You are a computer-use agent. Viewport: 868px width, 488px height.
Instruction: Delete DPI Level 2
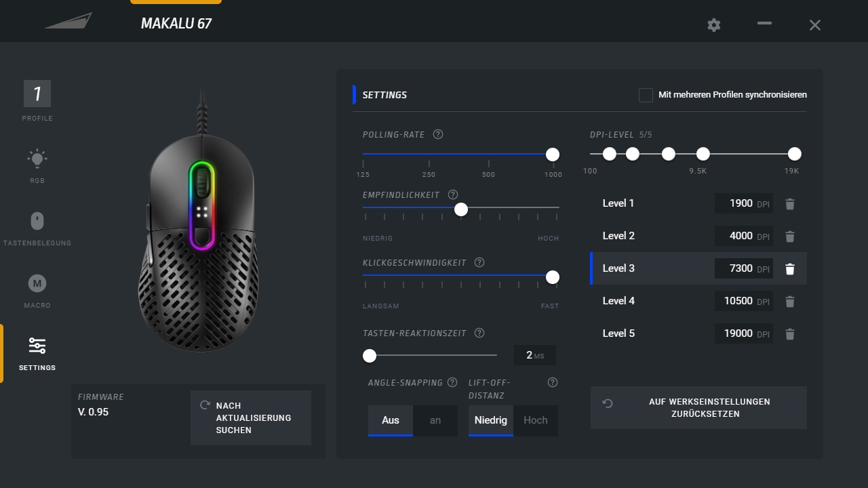[789, 236]
